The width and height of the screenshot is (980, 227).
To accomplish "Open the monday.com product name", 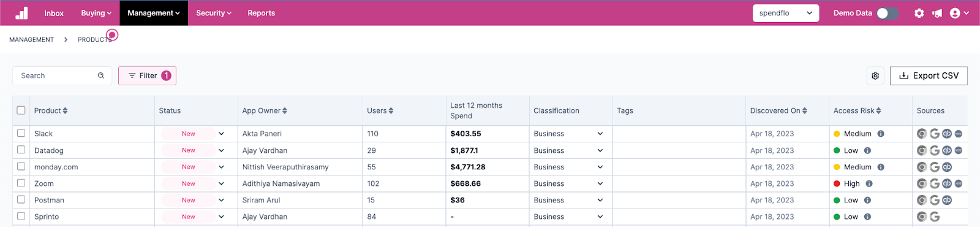I will (x=56, y=167).
